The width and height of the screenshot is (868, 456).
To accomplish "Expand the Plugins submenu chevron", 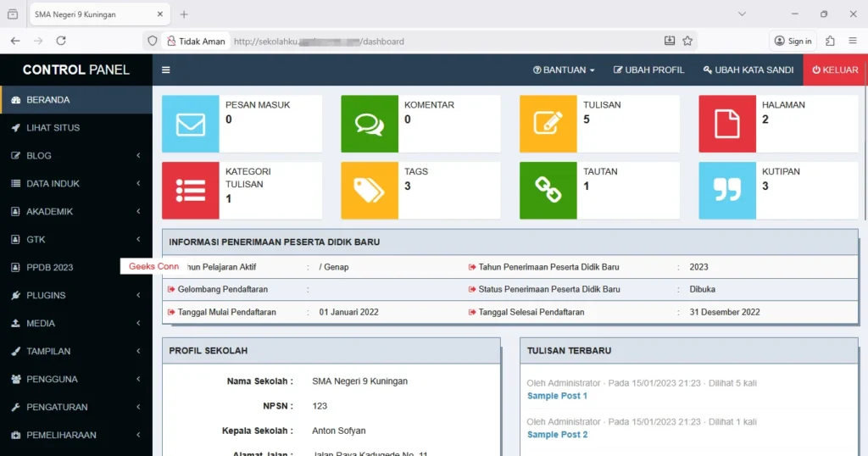I will click(138, 296).
